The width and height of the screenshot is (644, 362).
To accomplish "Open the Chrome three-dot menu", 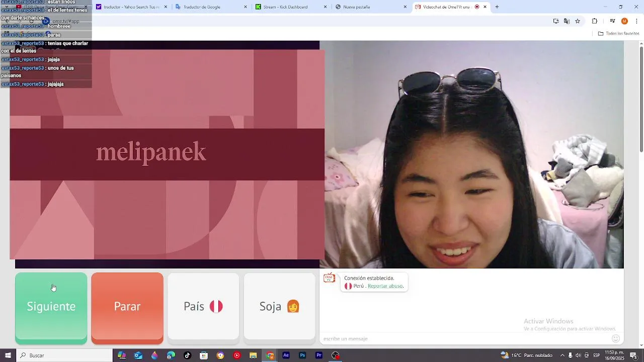I will tap(636, 21).
